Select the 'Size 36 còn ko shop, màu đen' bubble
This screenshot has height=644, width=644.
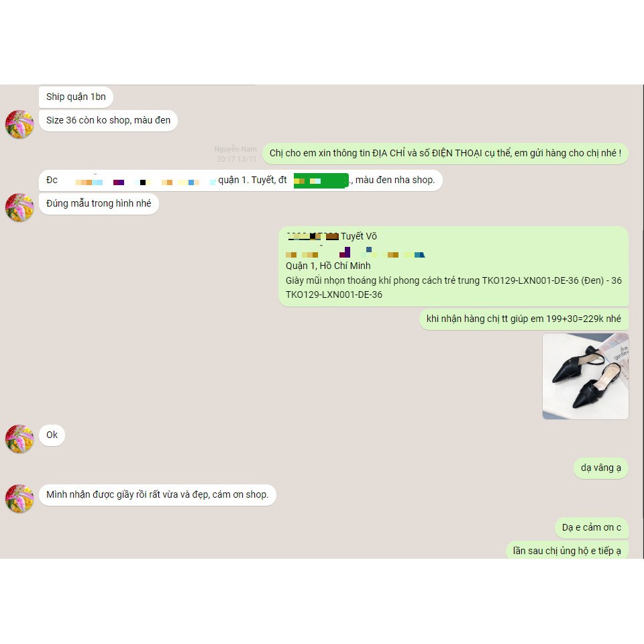[108, 120]
